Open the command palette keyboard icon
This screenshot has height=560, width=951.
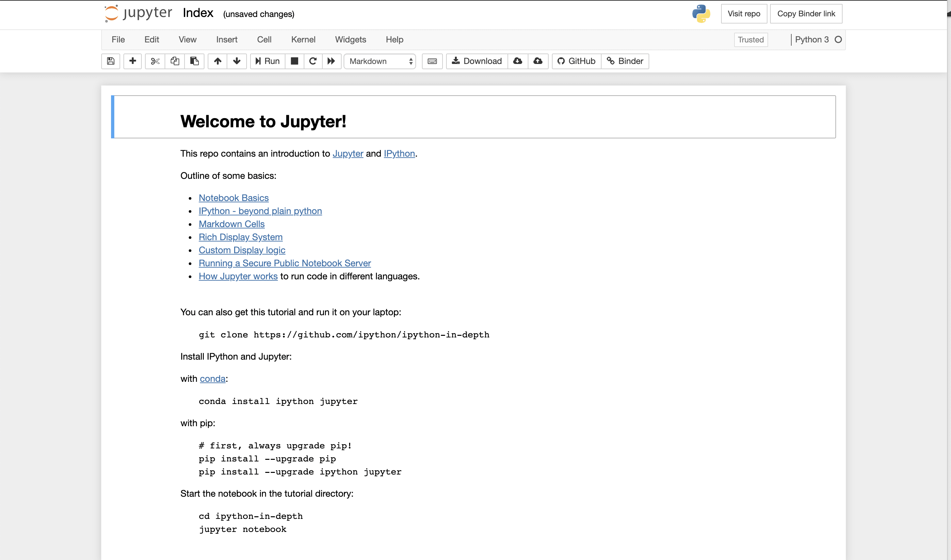tap(432, 61)
